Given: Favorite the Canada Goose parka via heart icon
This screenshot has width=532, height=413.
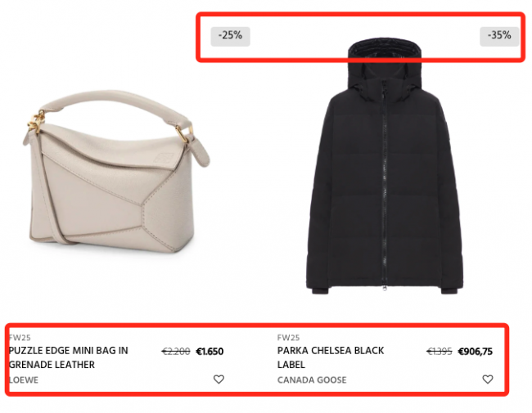Looking at the screenshot, I should coord(488,379).
